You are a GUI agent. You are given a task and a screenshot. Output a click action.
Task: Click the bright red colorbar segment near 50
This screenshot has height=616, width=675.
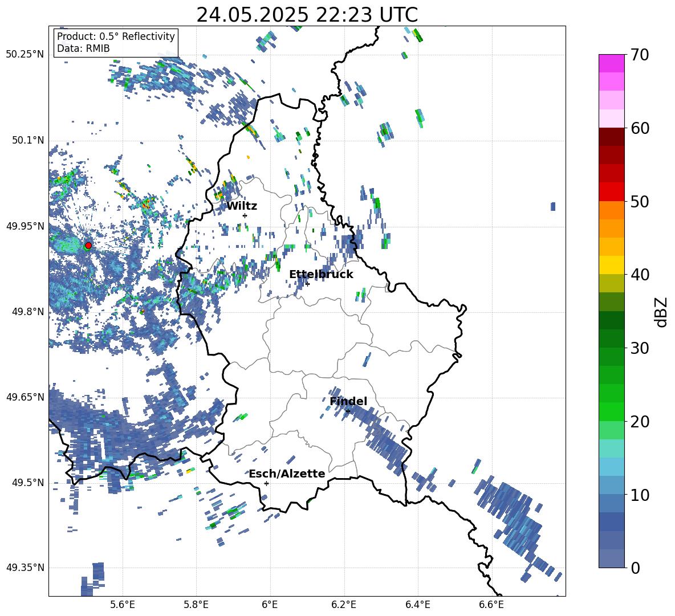coord(611,192)
